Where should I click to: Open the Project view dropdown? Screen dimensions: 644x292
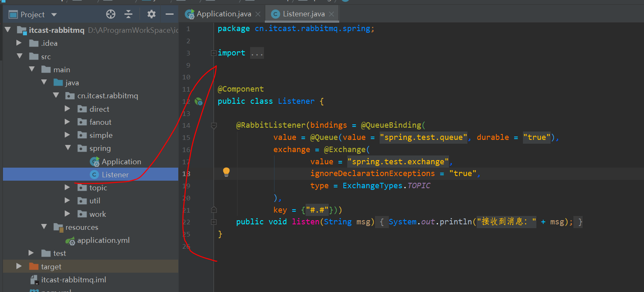tap(54, 15)
